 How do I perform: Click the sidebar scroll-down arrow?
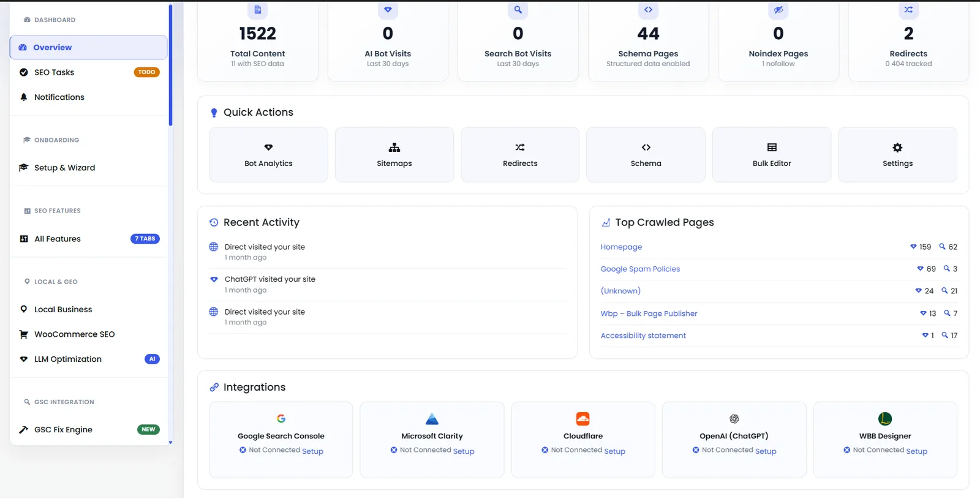(x=170, y=442)
